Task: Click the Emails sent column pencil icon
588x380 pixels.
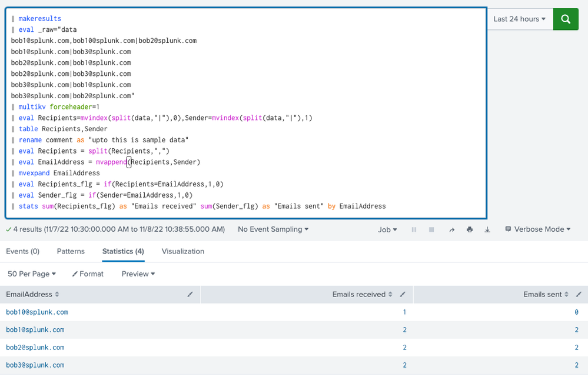Action: (579, 294)
